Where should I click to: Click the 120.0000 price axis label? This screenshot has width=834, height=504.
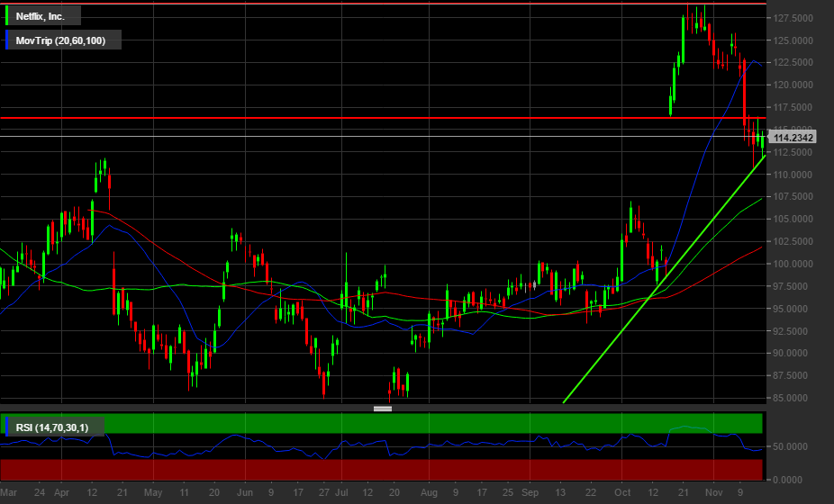click(793, 85)
